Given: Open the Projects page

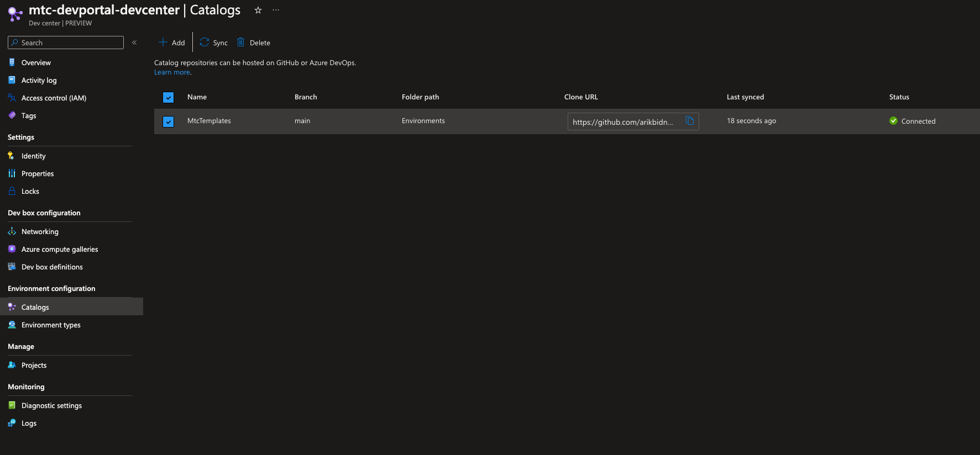Looking at the screenshot, I should (x=34, y=365).
